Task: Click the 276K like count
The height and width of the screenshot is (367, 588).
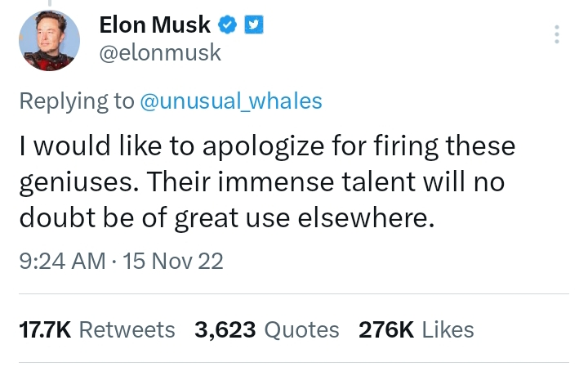Action: [388, 329]
